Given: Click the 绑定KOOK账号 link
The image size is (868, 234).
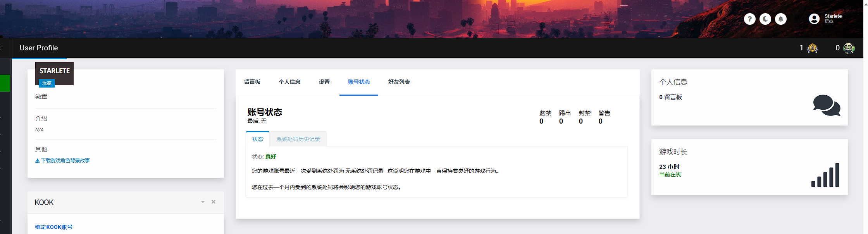Looking at the screenshot, I should [54, 227].
